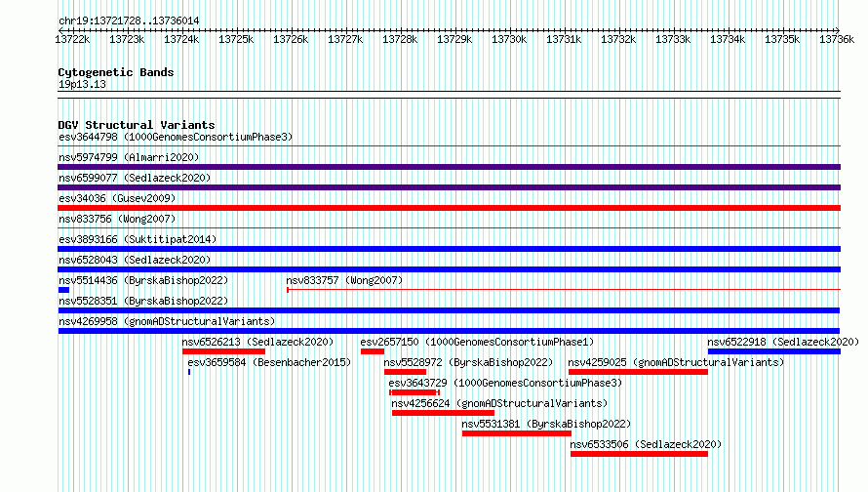Image resolution: width=868 pixels, height=492 pixels.
Task: Select the 13733k ruler position
Action: pos(673,39)
